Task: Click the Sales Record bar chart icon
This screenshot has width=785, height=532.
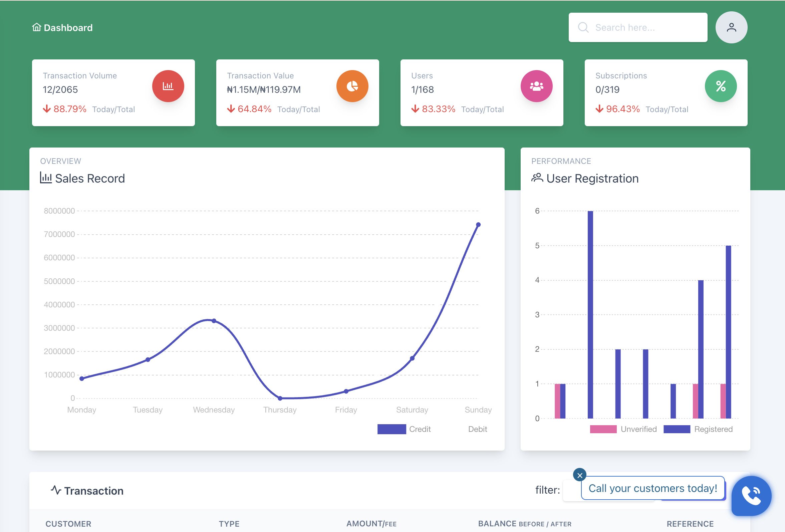Action: 46,178
